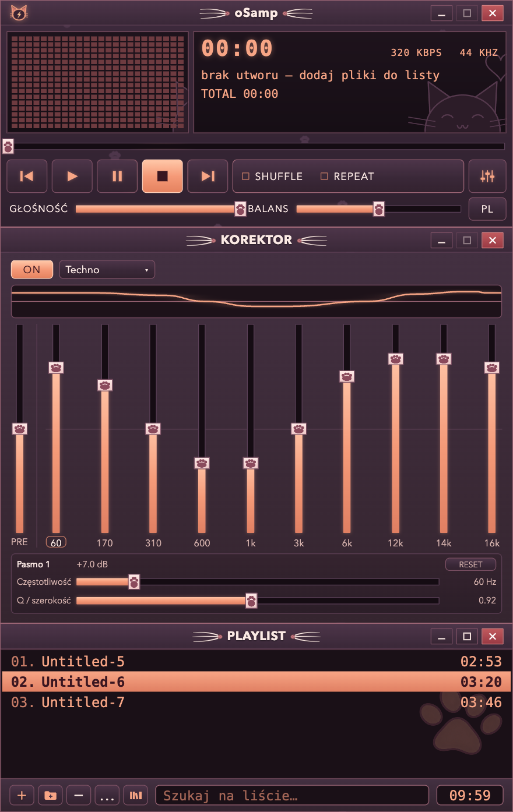Select the 14k band label
The height and width of the screenshot is (812, 513).
tap(444, 543)
